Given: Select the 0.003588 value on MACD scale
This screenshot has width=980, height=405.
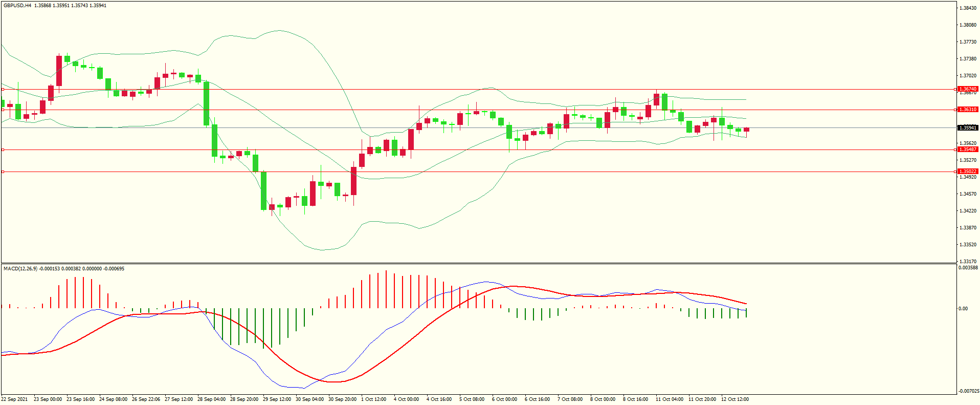Looking at the screenshot, I should coord(968,268).
